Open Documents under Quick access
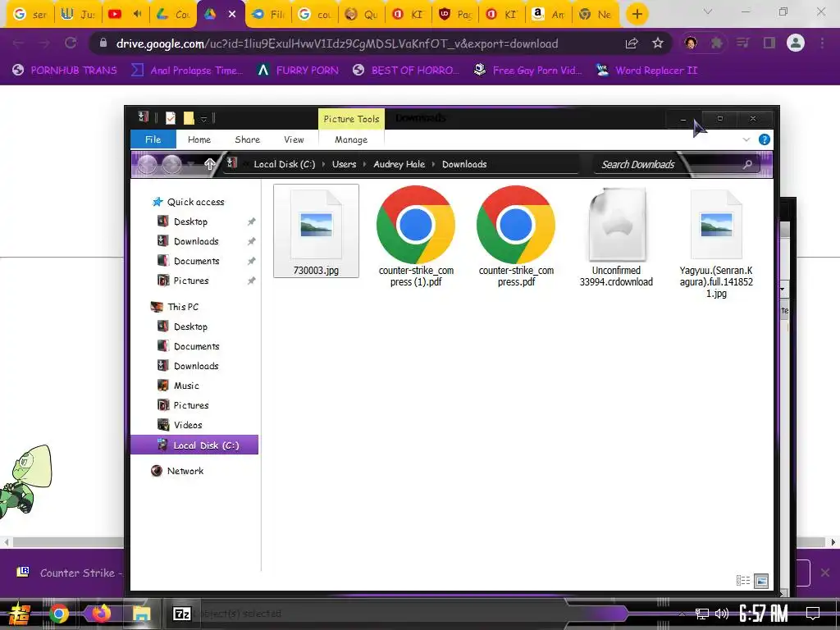 click(x=197, y=261)
